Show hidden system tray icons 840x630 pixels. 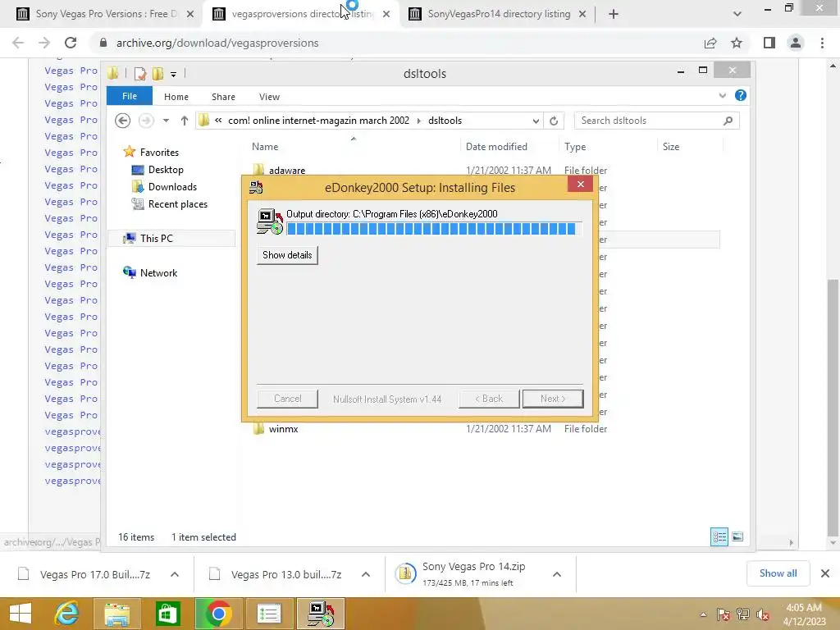tap(703, 614)
